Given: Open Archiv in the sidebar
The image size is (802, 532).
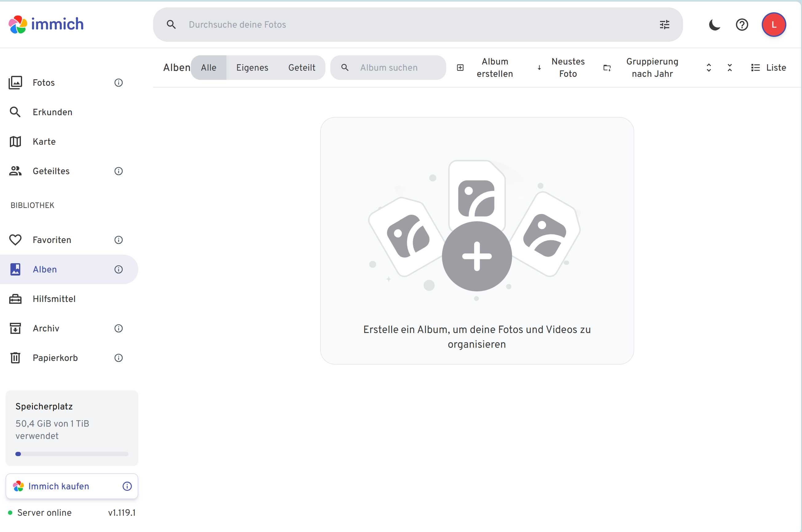Looking at the screenshot, I should (x=69, y=328).
